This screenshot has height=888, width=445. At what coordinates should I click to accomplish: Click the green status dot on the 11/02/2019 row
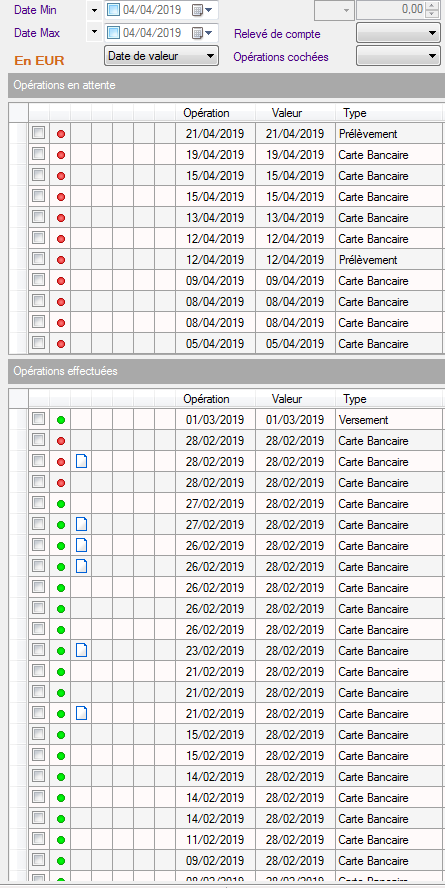(61, 839)
